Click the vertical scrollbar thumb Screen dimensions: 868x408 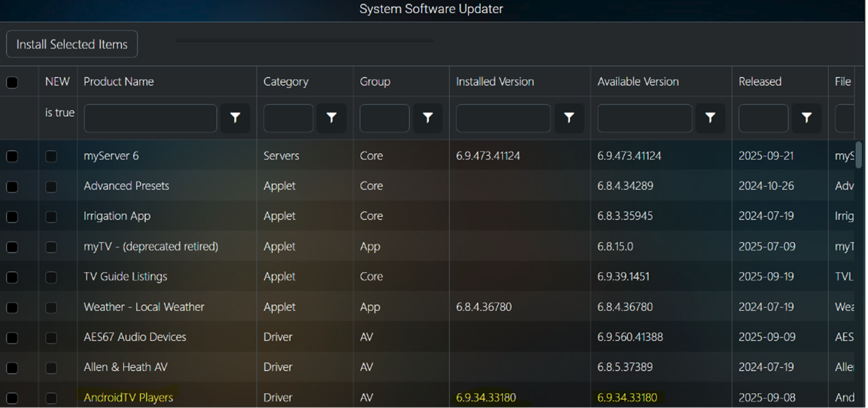(859, 155)
